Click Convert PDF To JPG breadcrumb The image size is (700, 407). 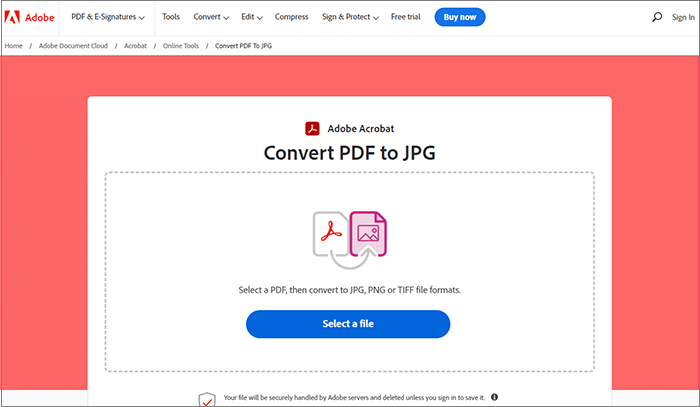243,46
